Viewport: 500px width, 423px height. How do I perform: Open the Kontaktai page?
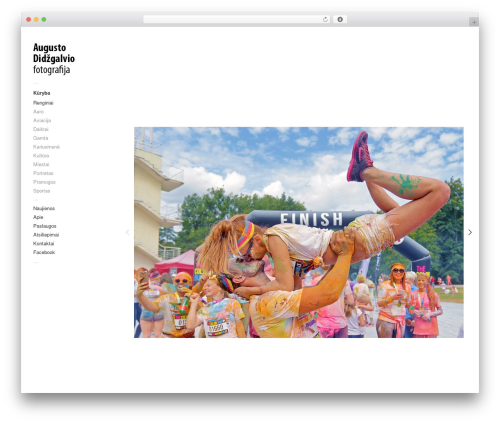coord(43,244)
